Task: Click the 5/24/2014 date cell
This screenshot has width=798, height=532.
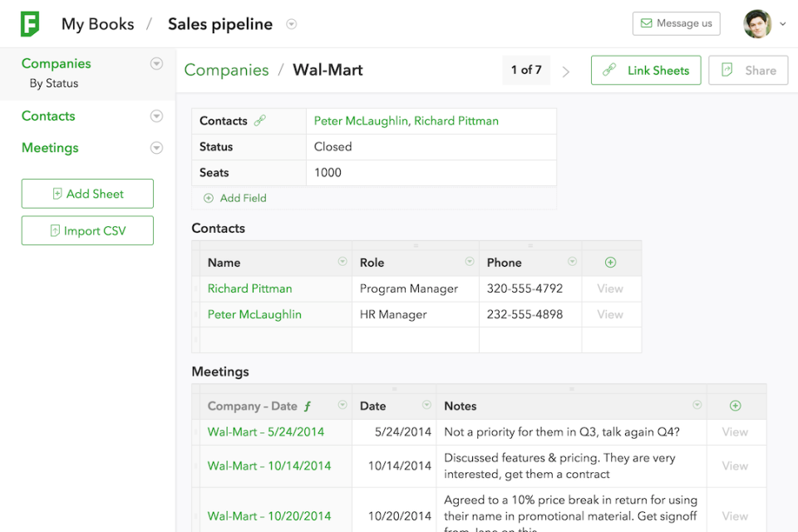Action: tap(394, 432)
